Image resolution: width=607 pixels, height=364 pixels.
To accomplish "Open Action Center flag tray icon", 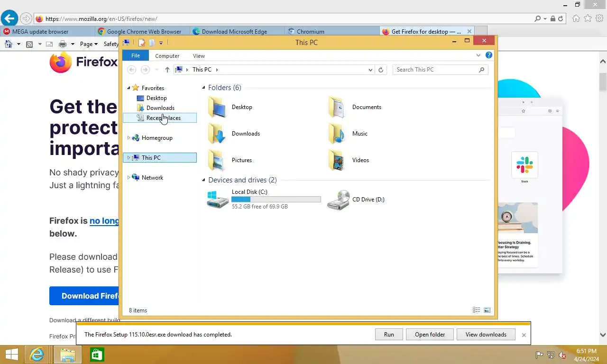I will [x=540, y=355].
